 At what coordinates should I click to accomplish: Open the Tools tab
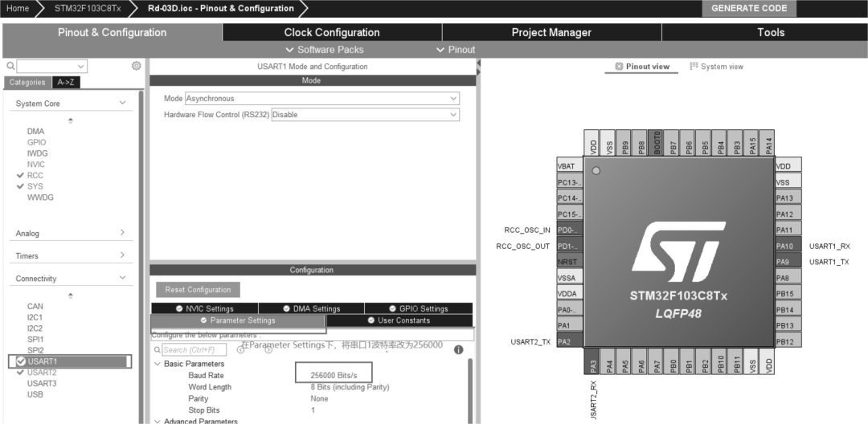click(771, 33)
